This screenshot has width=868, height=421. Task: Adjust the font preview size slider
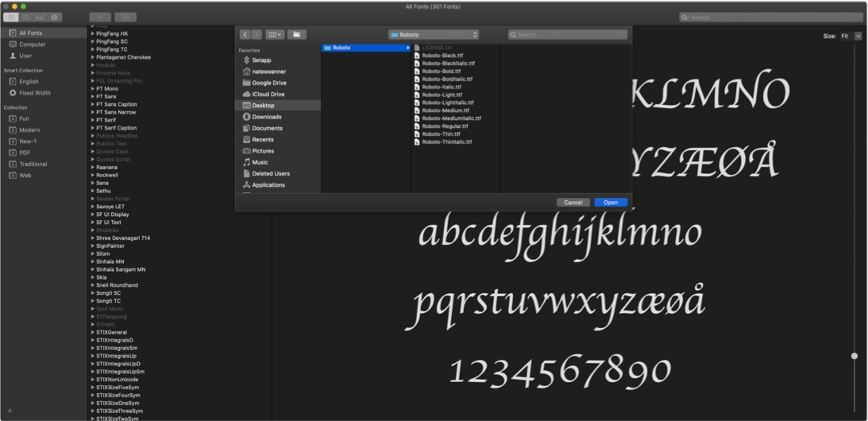(854, 356)
